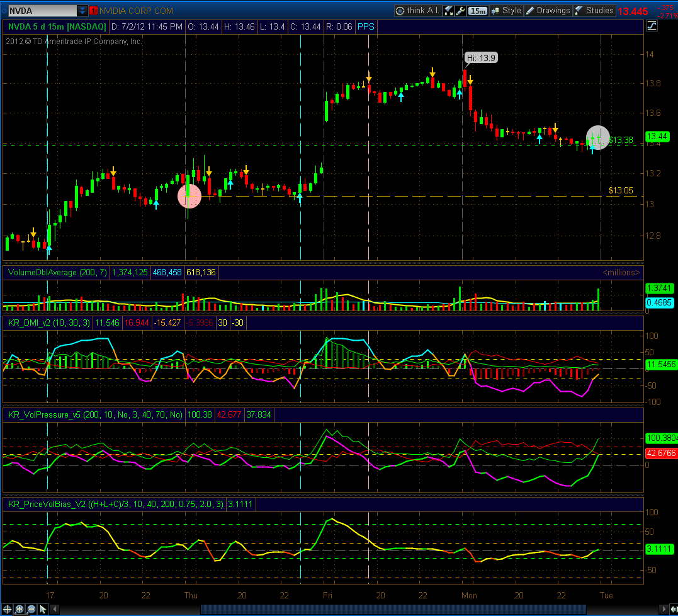Click the D: 7/2/12 11:45 PM date field
Image resolution: width=678 pixels, height=616 pixels.
147,27
